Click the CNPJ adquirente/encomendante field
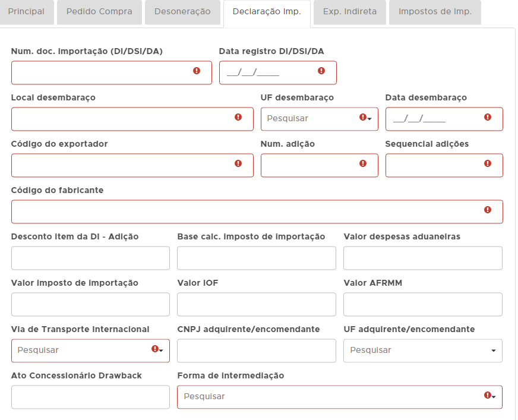The width and height of the screenshot is (518, 420). (x=256, y=350)
